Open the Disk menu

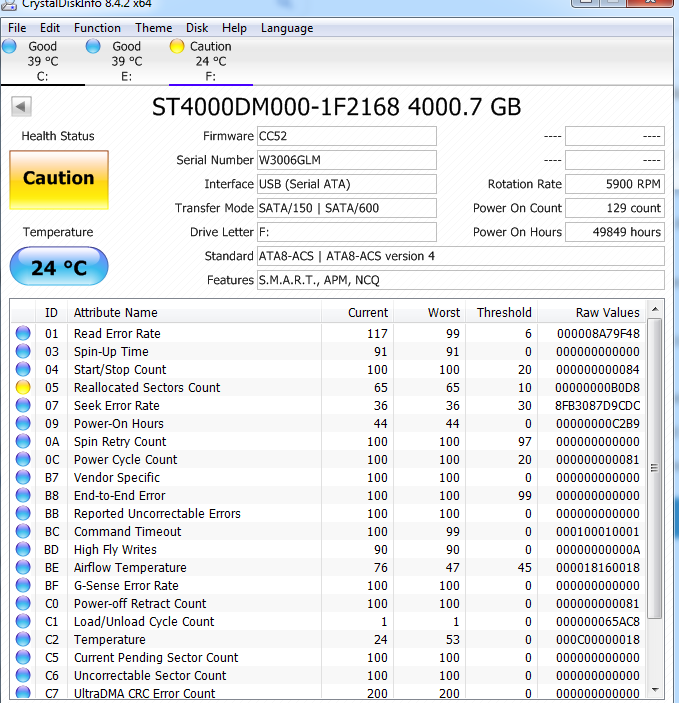tap(197, 28)
